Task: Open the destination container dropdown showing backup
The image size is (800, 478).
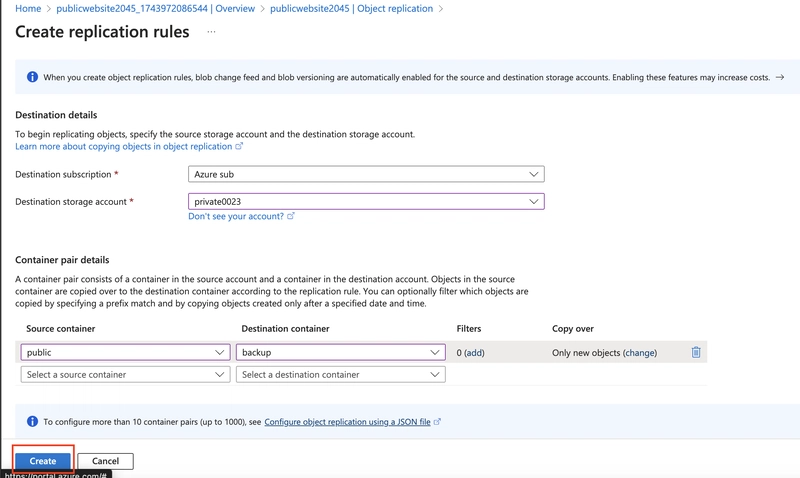Action: click(x=340, y=352)
